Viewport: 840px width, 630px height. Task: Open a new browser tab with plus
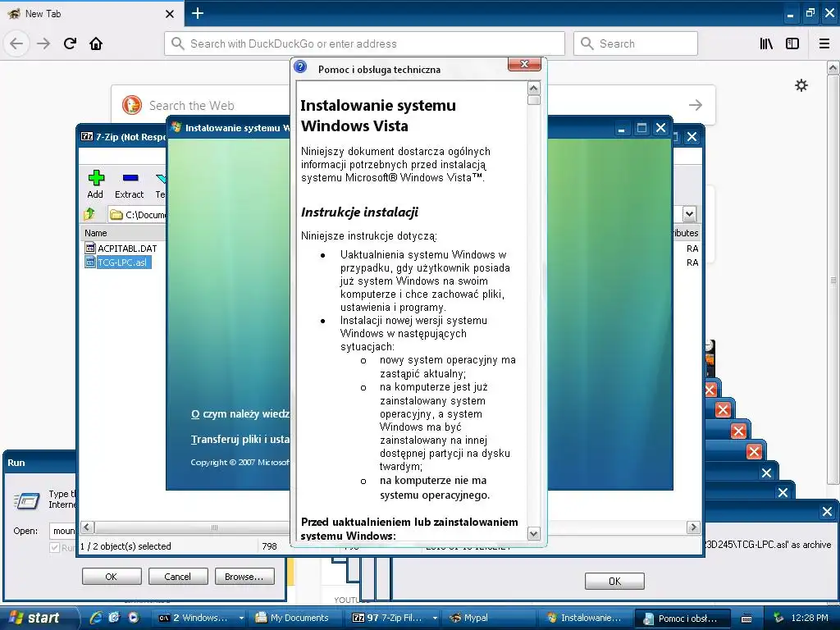point(197,13)
